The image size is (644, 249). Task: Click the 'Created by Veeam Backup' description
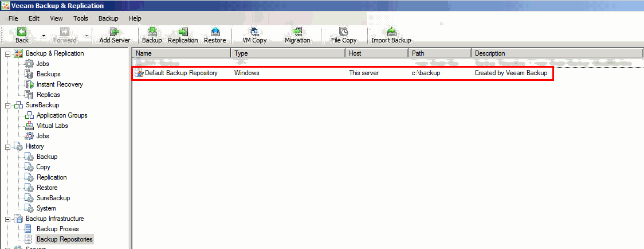[511, 73]
